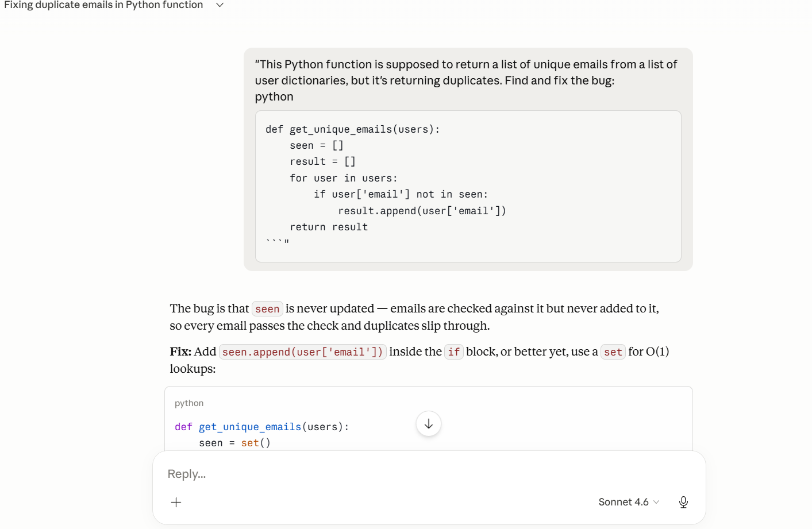
Task: Click the bold 'Fix:' text
Action: tap(180, 352)
